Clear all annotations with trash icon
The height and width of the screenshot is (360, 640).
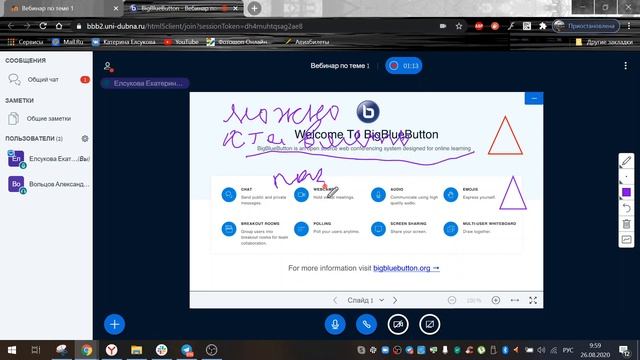tap(626, 224)
